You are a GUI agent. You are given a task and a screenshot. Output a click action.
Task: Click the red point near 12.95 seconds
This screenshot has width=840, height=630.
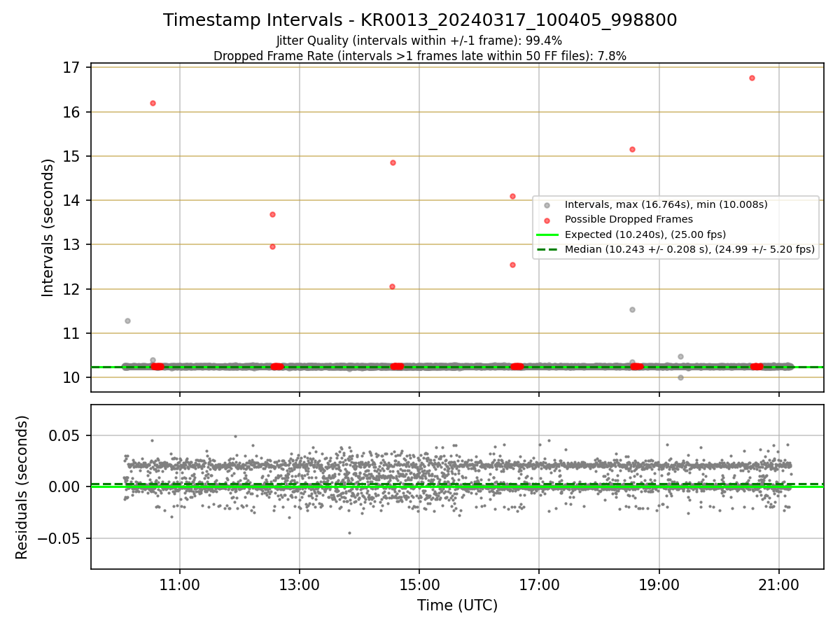[272, 246]
